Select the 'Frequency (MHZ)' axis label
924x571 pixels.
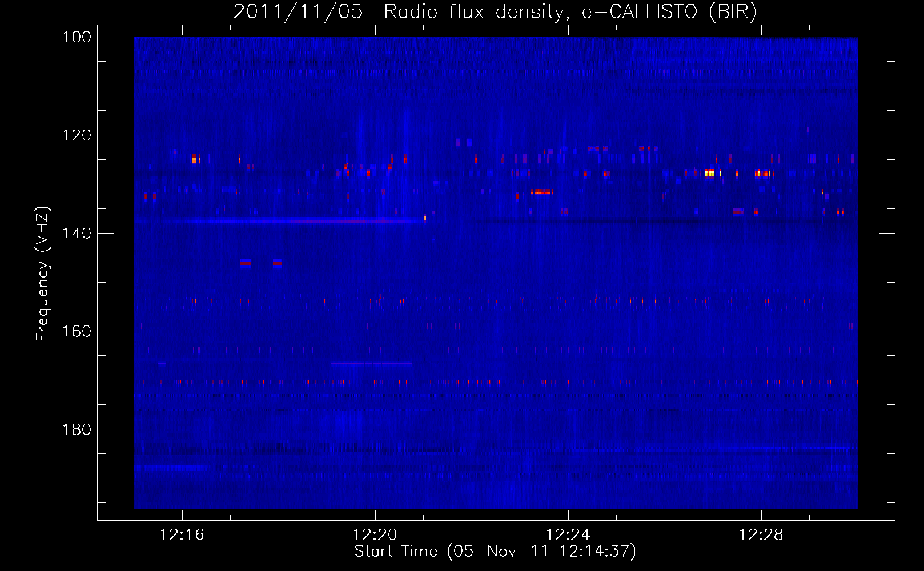(43, 274)
